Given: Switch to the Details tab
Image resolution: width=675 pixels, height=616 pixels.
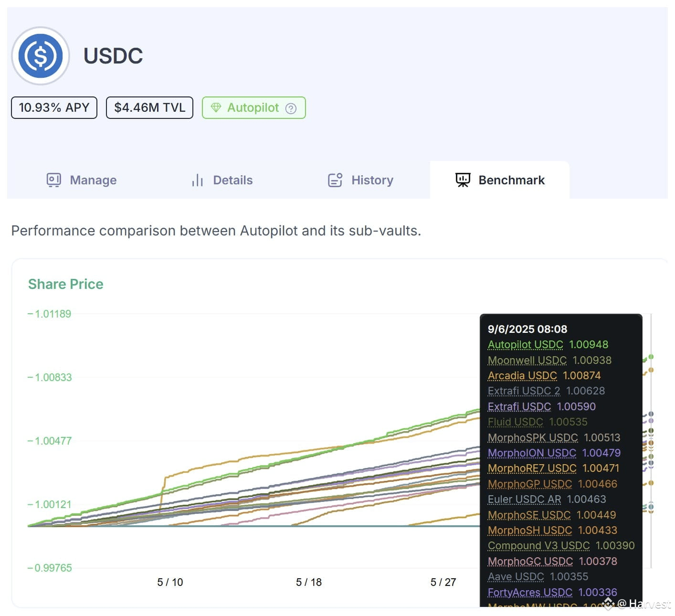Looking at the screenshot, I should [222, 180].
